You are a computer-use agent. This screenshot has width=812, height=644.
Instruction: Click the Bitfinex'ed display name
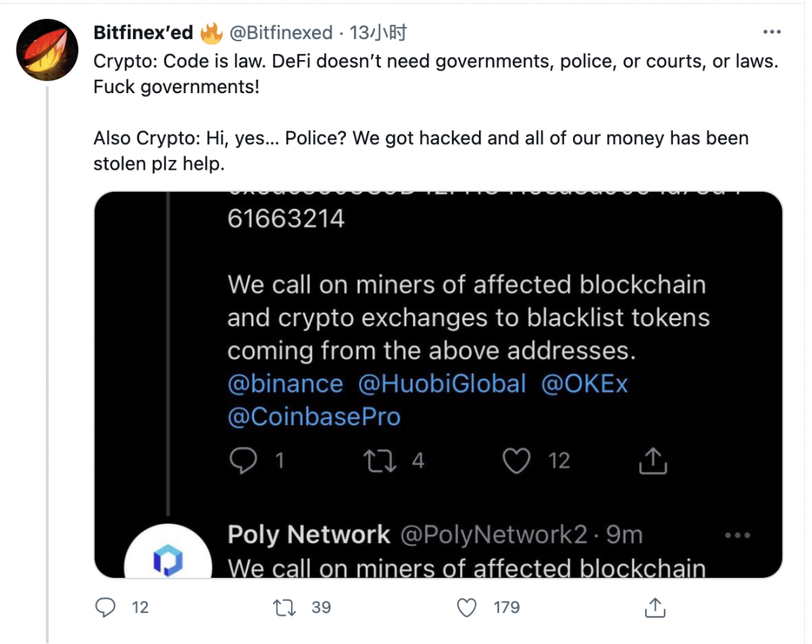pyautogui.click(x=144, y=32)
